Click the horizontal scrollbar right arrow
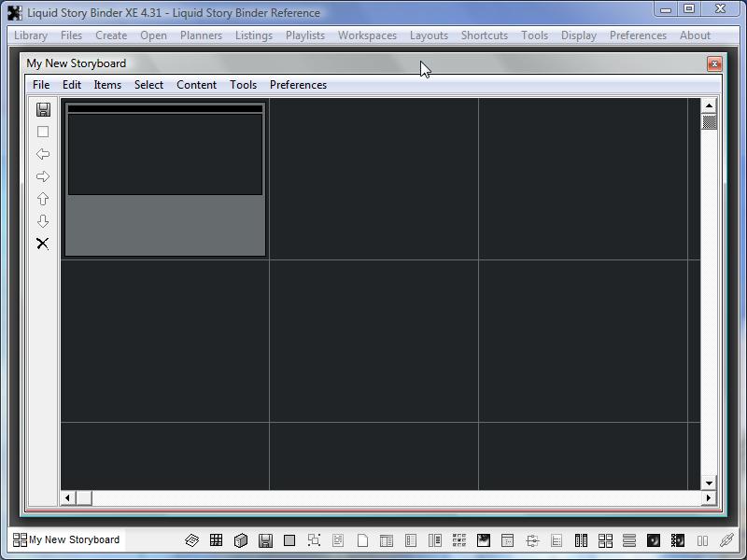747x560 pixels. coord(708,498)
